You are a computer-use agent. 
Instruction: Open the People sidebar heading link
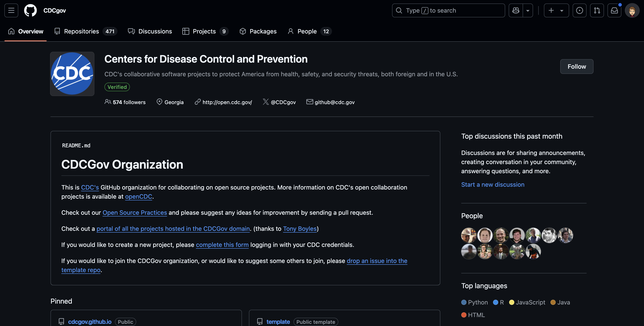pos(472,216)
